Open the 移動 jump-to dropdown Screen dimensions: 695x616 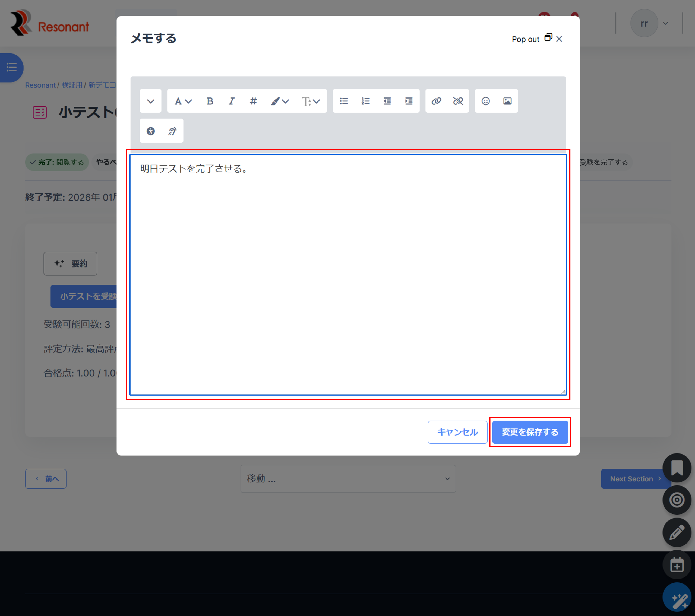(x=348, y=479)
